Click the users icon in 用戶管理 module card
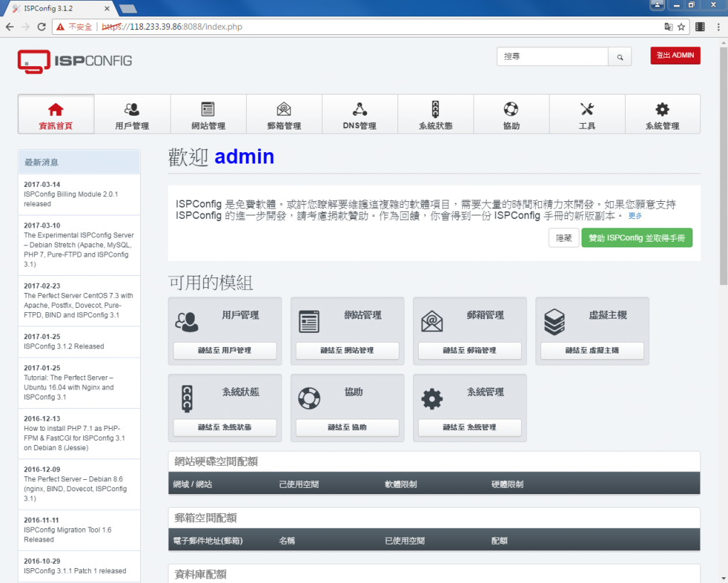Screen dimensions: 728x583 tap(187, 321)
